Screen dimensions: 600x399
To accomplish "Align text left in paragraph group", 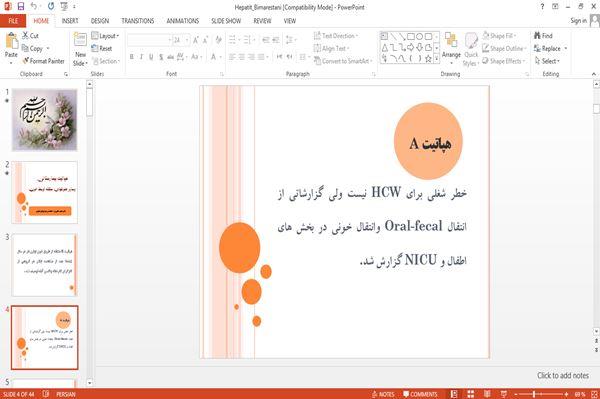I will 232,57.
